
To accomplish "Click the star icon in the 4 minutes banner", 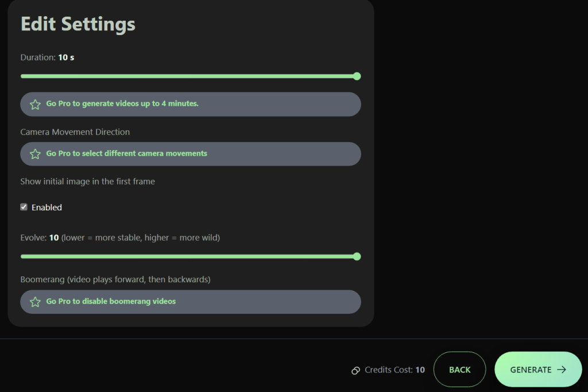I will click(35, 104).
